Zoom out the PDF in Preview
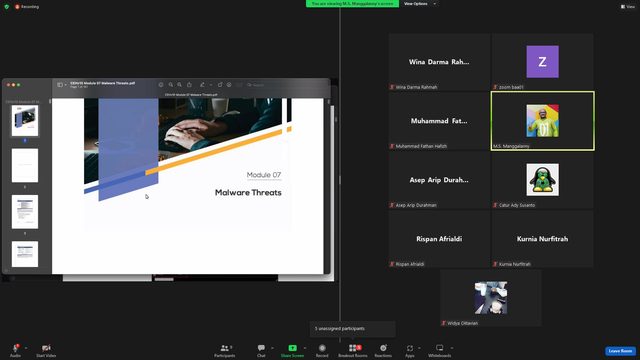Viewport: 640px width, 360px height. [171, 85]
